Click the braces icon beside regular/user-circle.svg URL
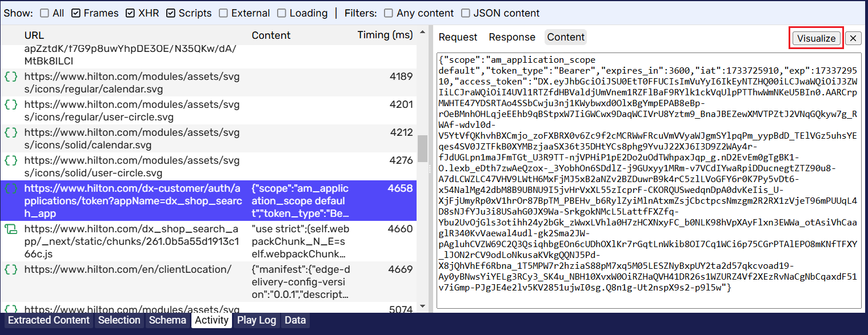The height and width of the screenshot is (335, 868). point(11,104)
